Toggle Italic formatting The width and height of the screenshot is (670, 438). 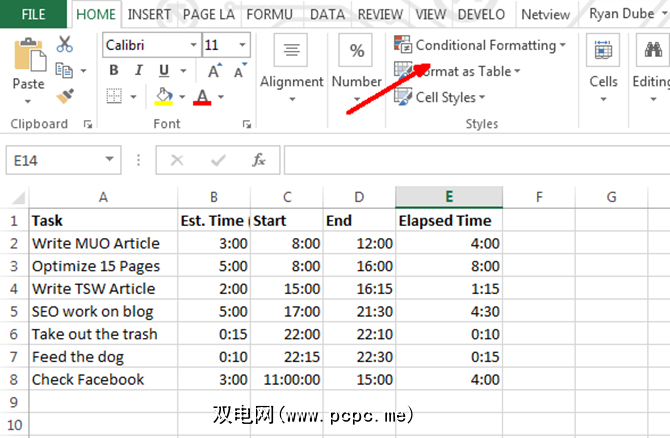pos(138,70)
